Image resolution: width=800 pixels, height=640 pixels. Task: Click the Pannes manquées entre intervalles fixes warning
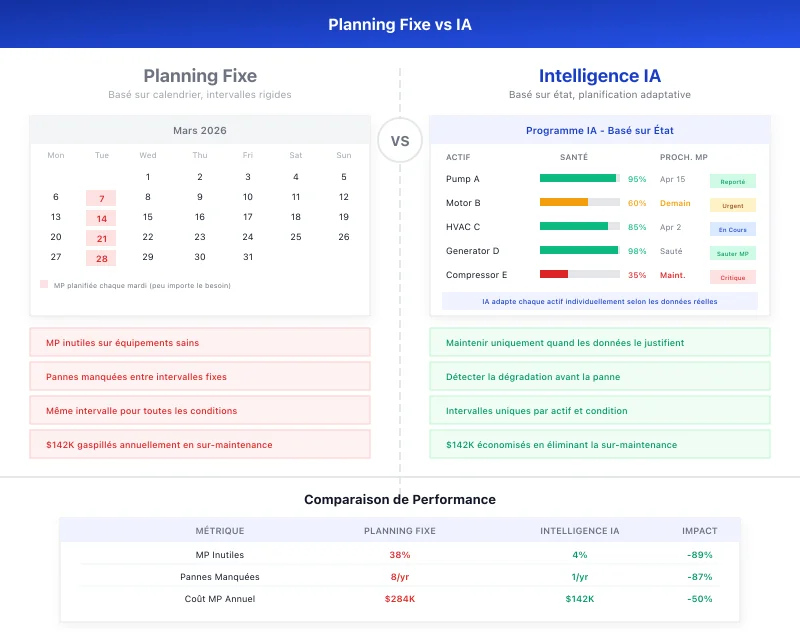(x=199, y=376)
